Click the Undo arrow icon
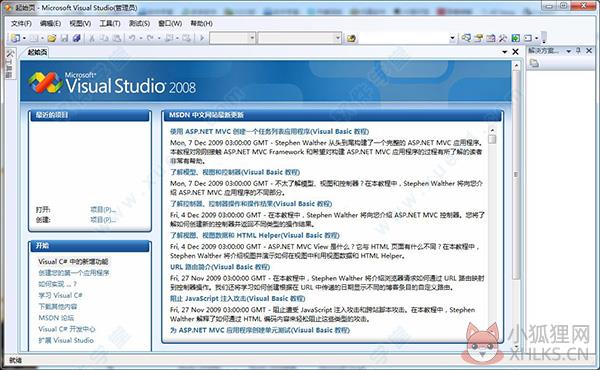Image resolution: width=600 pixels, height=370 pixels. 132,38
